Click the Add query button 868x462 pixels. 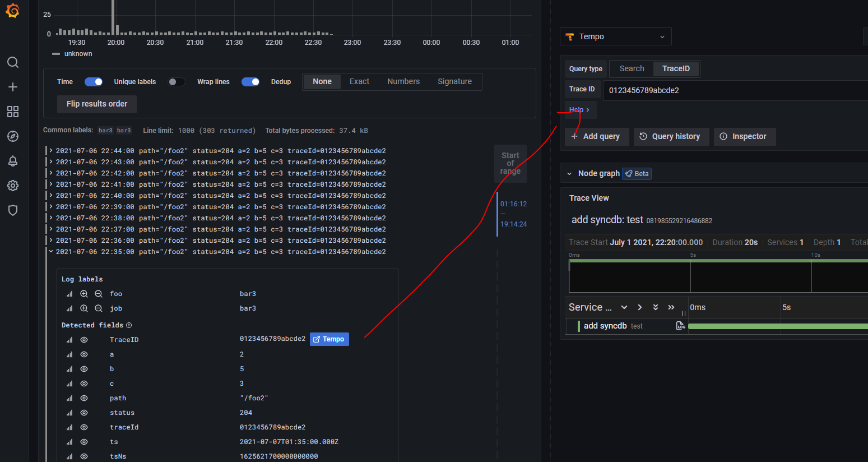[x=597, y=137]
